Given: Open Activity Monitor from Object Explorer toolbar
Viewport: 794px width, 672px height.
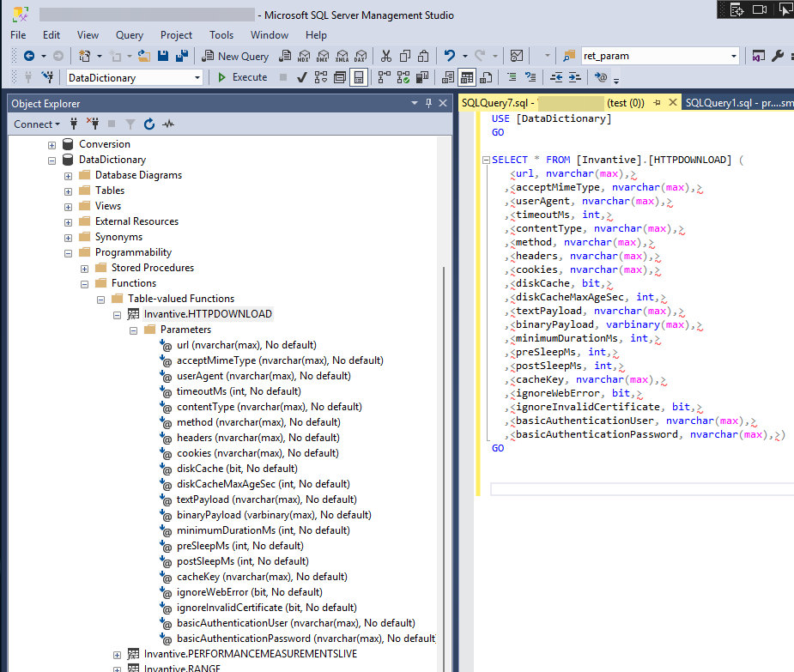Looking at the screenshot, I should coord(168,124).
